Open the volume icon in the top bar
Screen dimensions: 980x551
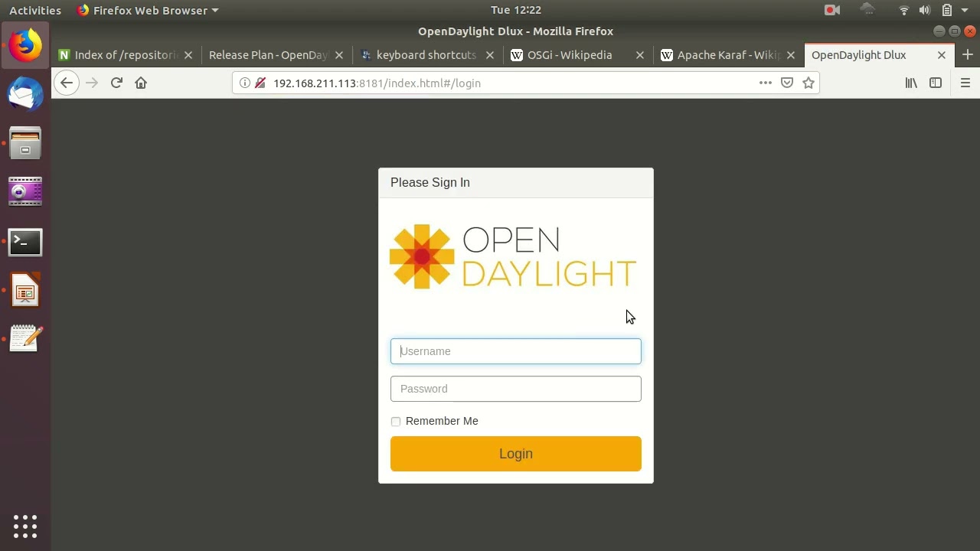coord(925,10)
